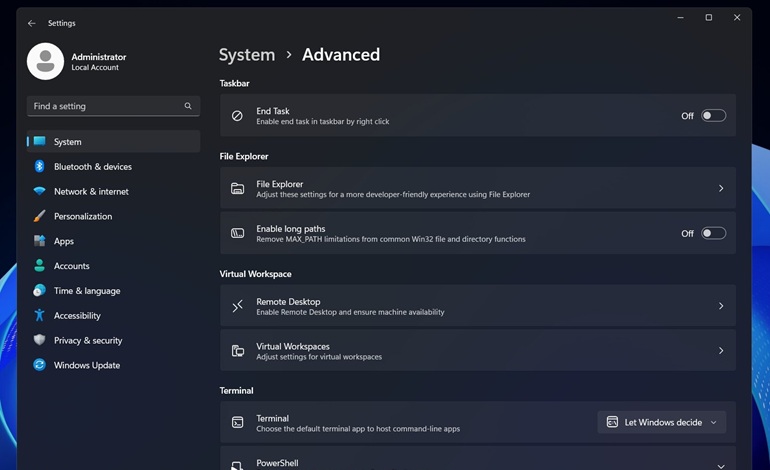This screenshot has width=770, height=470.
Task: Click the Virtual Workspaces row title
Action: click(293, 346)
